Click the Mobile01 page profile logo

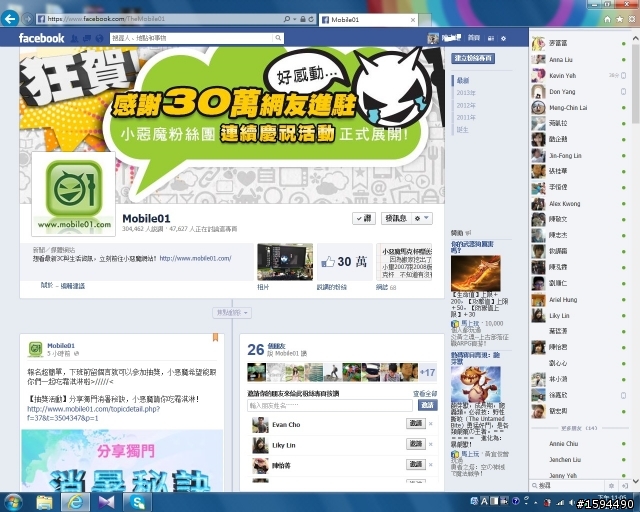click(73, 194)
